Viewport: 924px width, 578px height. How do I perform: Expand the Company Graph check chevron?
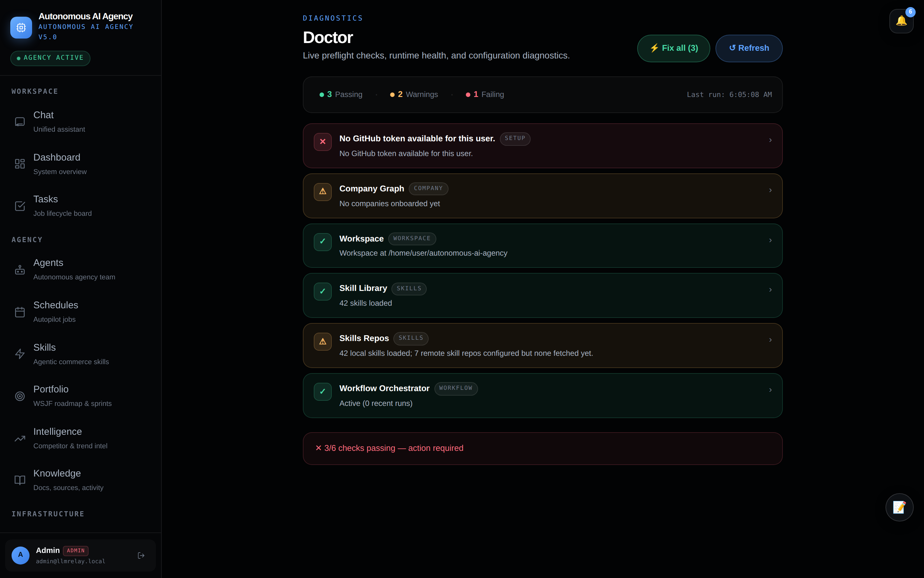click(x=771, y=190)
